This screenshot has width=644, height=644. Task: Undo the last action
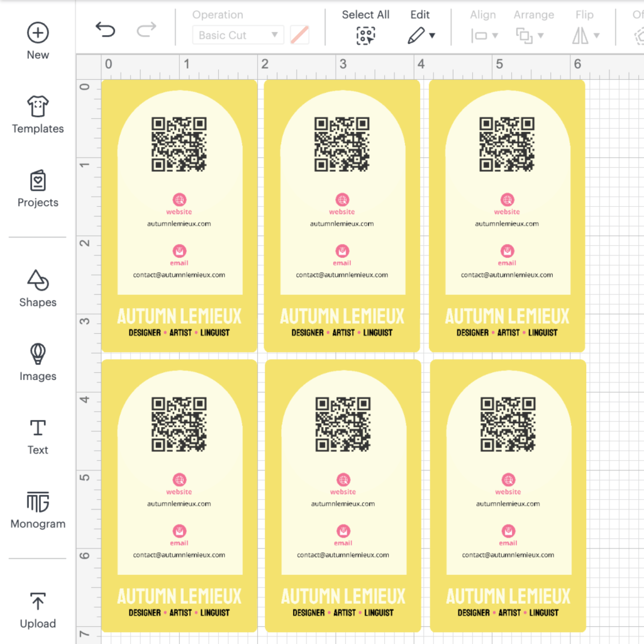click(105, 30)
